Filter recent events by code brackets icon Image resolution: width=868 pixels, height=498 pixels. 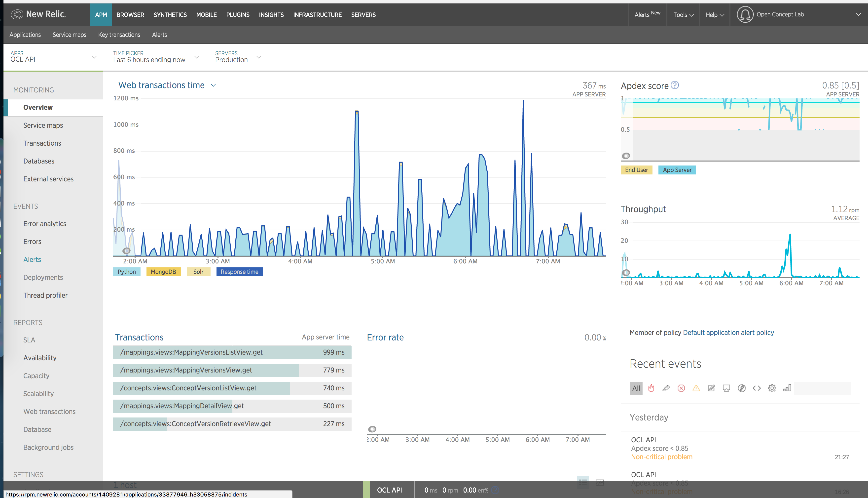tap(757, 388)
